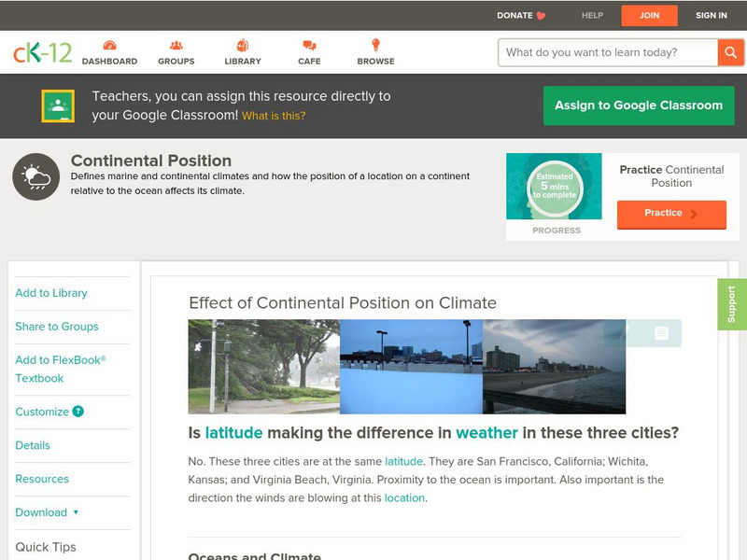This screenshot has height=560, width=747.
Task: Open the Groups people icon
Action: click(176, 46)
